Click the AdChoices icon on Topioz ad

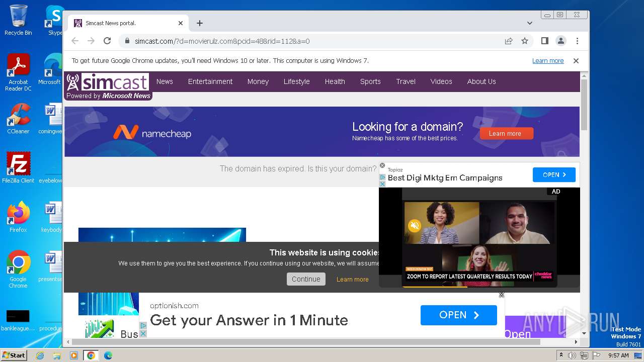[x=382, y=177]
